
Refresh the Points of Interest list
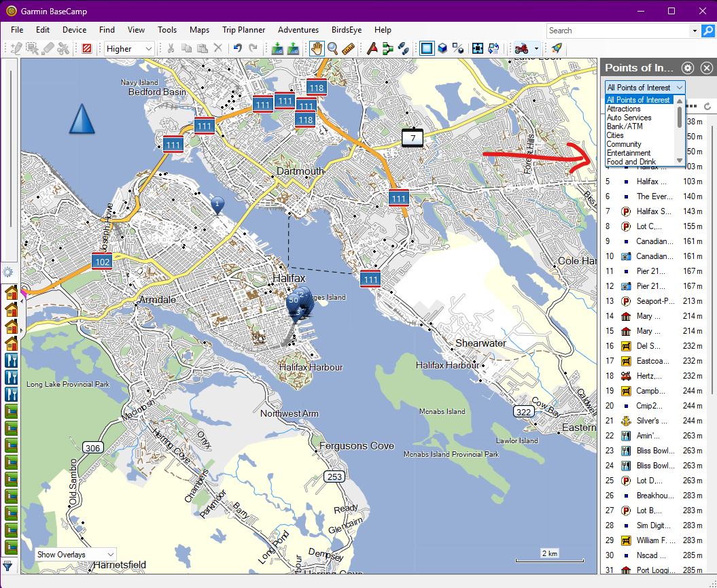[x=707, y=106]
